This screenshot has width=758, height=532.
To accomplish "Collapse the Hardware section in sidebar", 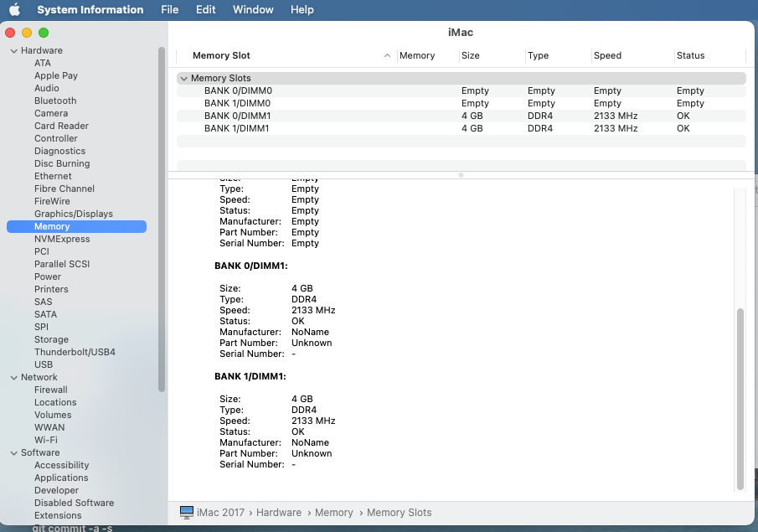I will [x=14, y=51].
